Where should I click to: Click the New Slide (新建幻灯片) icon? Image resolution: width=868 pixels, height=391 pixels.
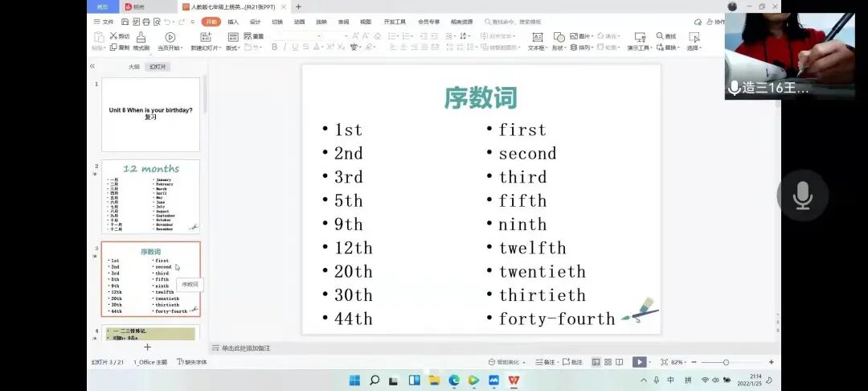(x=206, y=37)
